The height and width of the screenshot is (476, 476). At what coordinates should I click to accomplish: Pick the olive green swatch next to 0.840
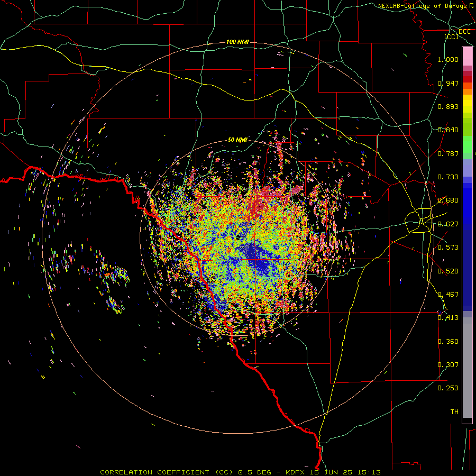pos(467,127)
